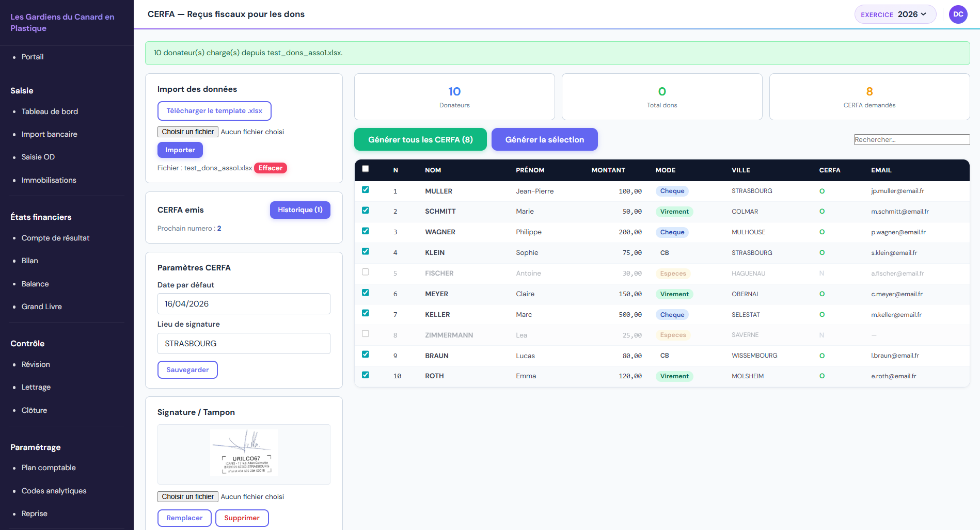Screen dimensions: 980x530
Task: Check the checkbox for FISCHER Antoine
Action: tap(366, 272)
